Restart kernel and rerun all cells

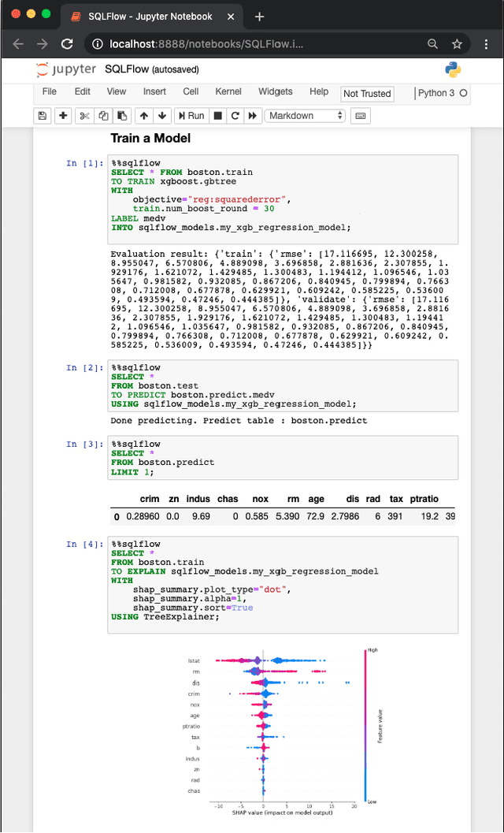click(253, 116)
